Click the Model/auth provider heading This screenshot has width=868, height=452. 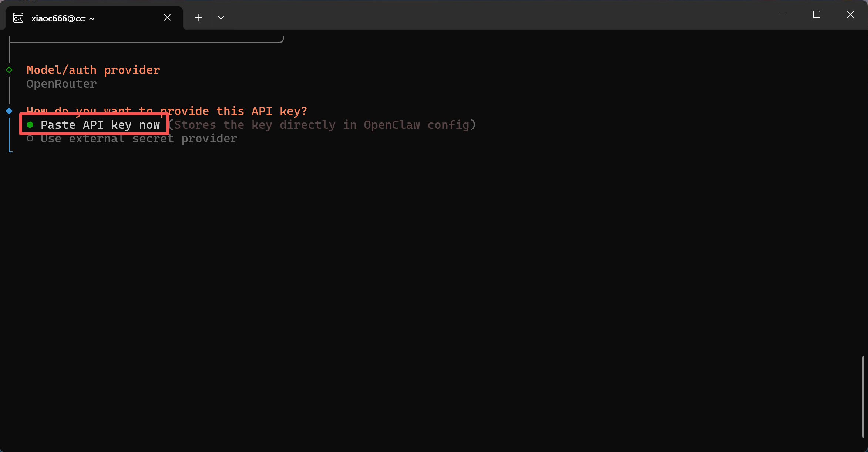(x=93, y=70)
